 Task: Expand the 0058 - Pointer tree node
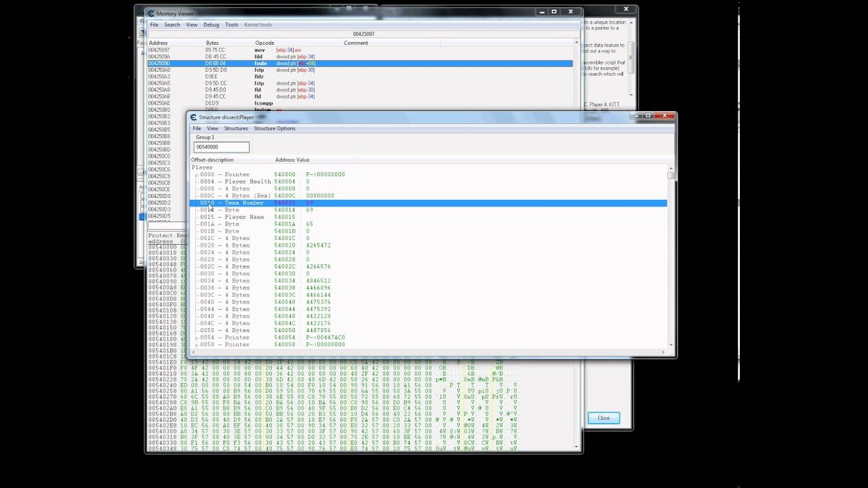click(x=197, y=345)
